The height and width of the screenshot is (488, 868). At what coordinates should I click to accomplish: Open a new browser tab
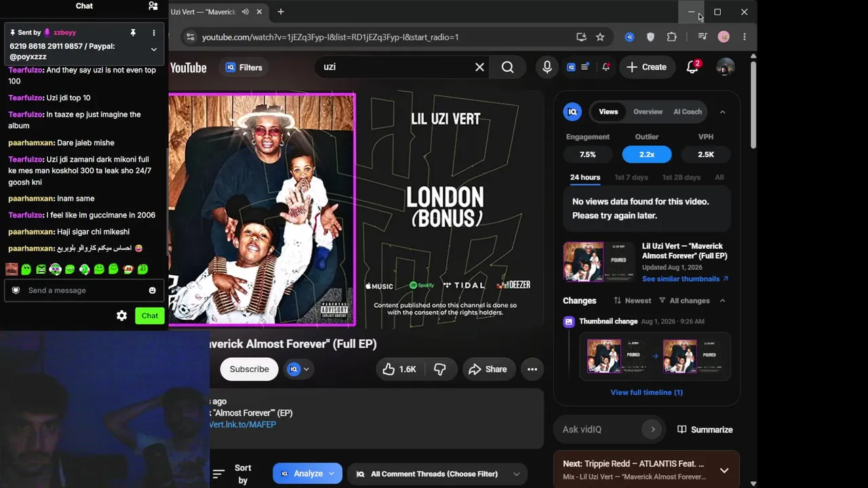(281, 12)
